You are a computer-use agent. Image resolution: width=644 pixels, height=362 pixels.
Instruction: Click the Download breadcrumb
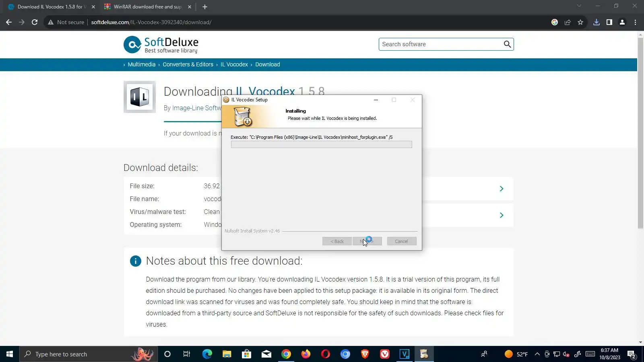click(268, 64)
